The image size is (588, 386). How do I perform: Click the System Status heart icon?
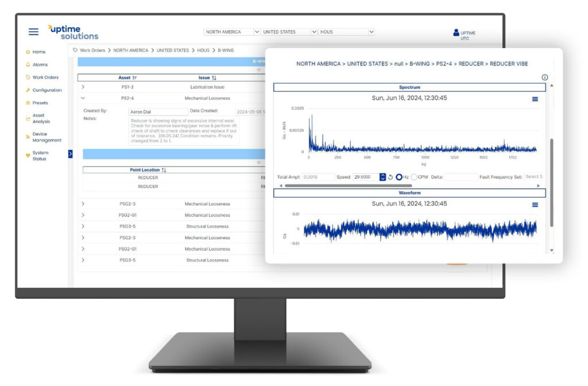click(27, 155)
